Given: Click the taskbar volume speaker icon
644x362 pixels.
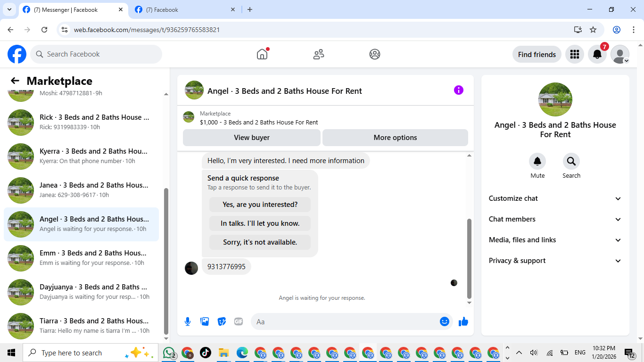Looking at the screenshot, I should (534, 353).
